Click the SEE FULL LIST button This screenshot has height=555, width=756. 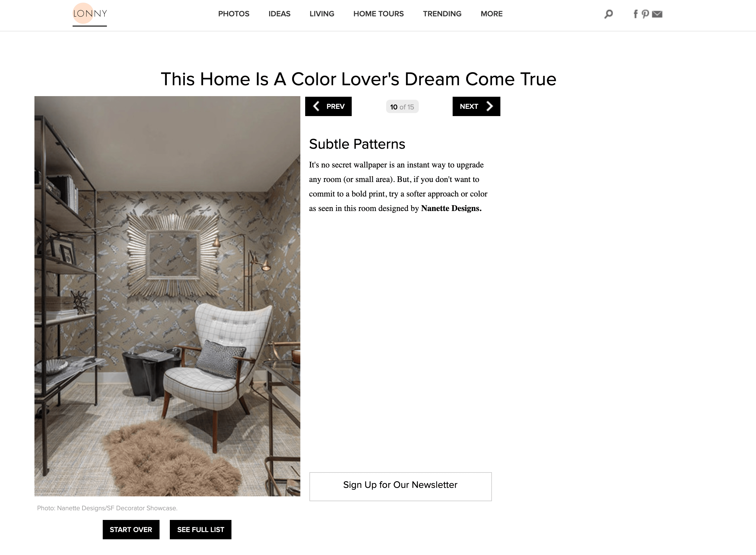[x=201, y=530]
